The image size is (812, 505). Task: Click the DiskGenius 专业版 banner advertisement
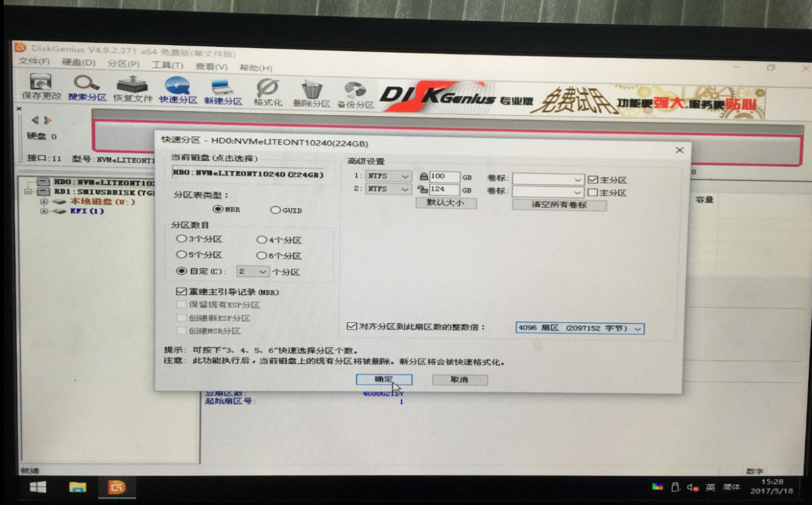point(572,100)
